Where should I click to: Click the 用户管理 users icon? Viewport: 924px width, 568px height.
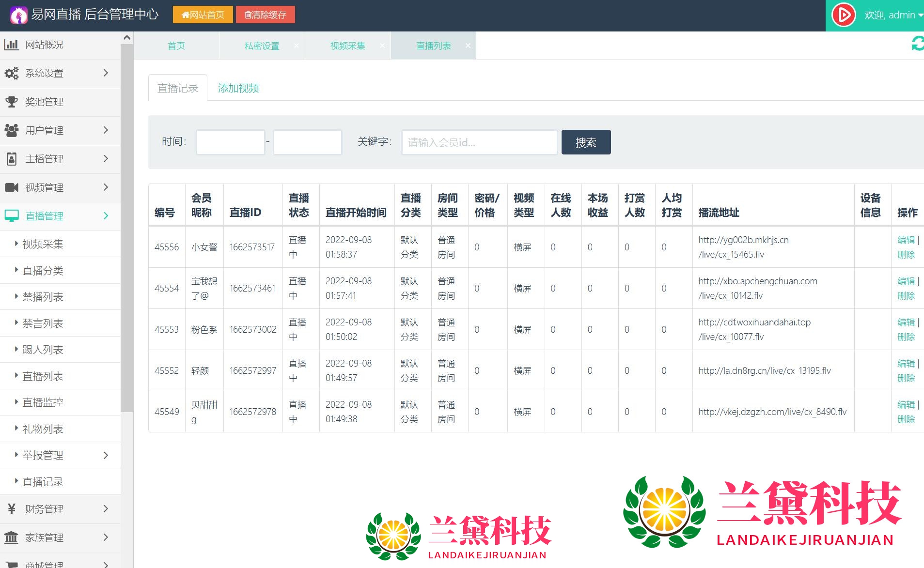tap(11, 130)
